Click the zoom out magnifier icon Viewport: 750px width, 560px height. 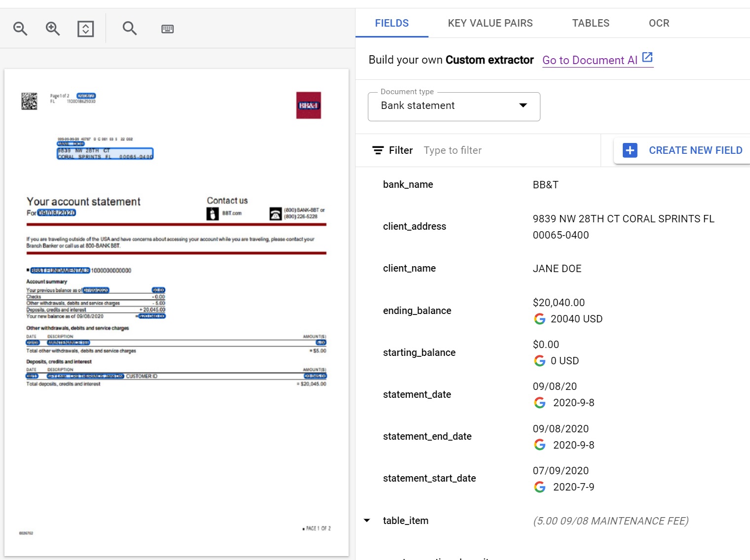pyautogui.click(x=20, y=29)
